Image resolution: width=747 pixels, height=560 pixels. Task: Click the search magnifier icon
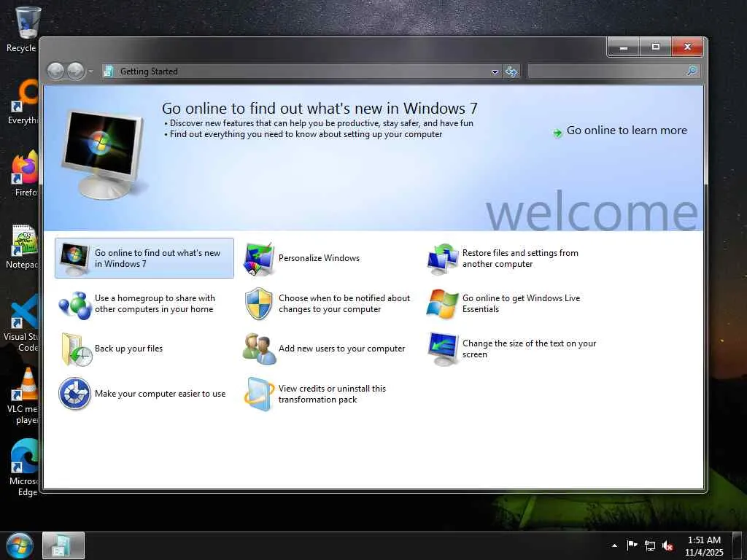[692, 71]
